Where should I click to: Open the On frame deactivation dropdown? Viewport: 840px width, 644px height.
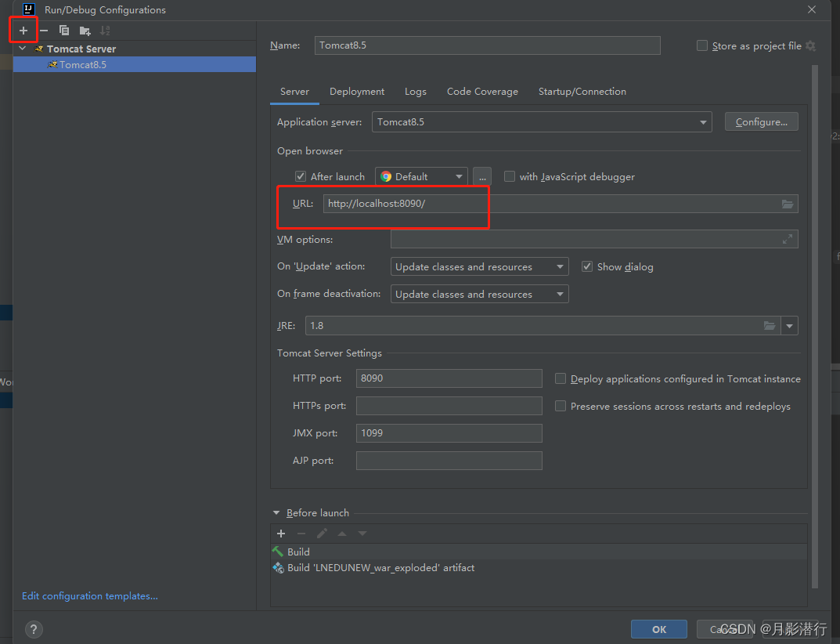coord(479,294)
